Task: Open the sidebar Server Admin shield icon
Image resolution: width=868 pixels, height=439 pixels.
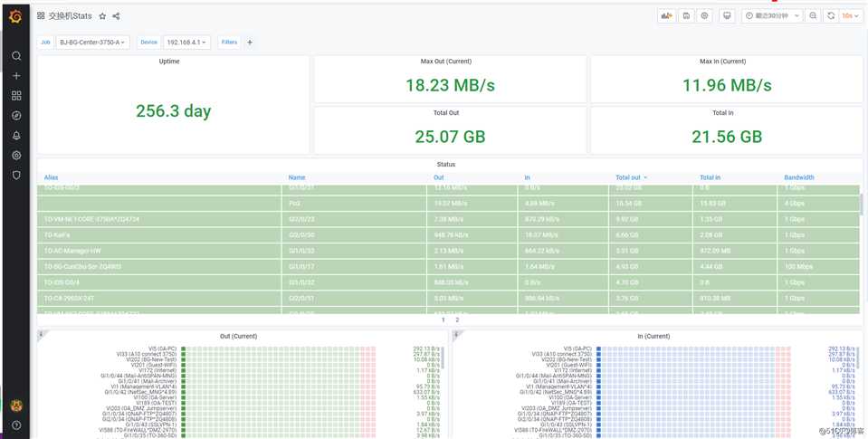Action: click(16, 175)
